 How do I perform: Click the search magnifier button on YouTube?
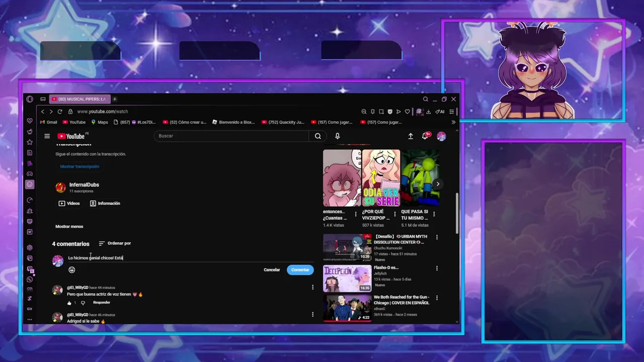318,136
